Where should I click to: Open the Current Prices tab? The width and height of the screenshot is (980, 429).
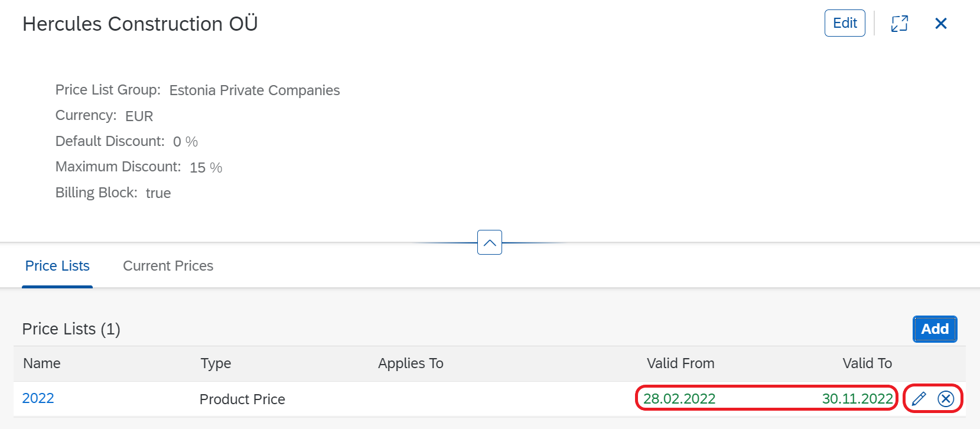tap(168, 266)
